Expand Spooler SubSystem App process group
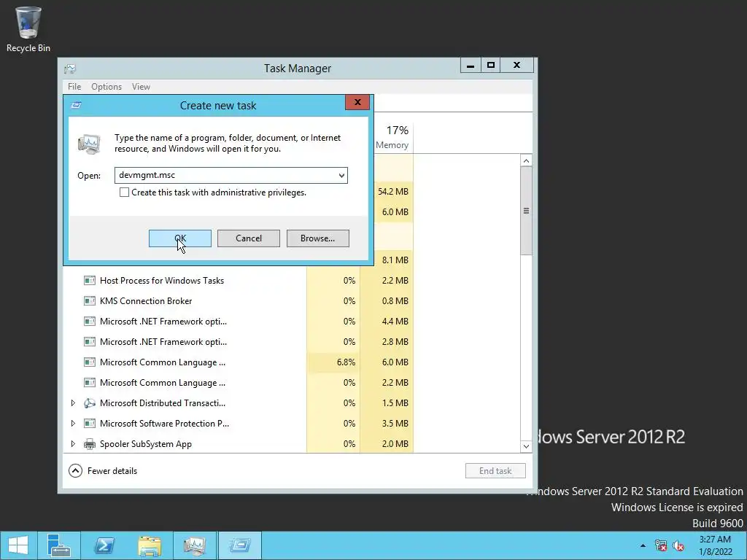The image size is (747, 560). click(73, 444)
